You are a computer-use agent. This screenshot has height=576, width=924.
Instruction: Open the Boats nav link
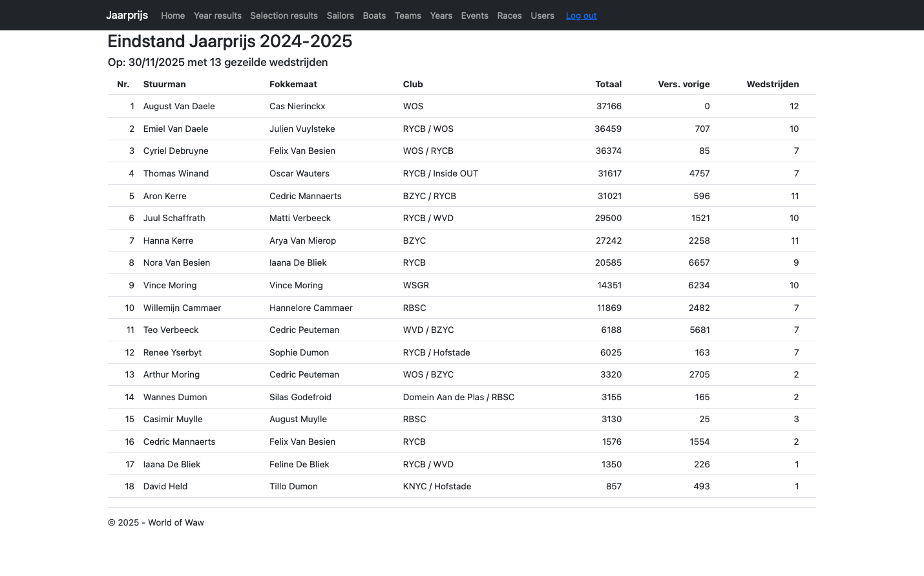[x=374, y=16]
